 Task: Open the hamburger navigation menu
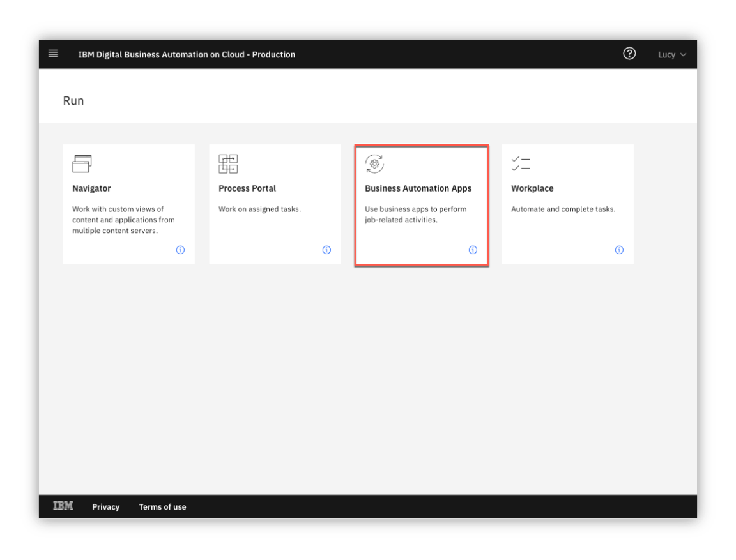coord(54,54)
